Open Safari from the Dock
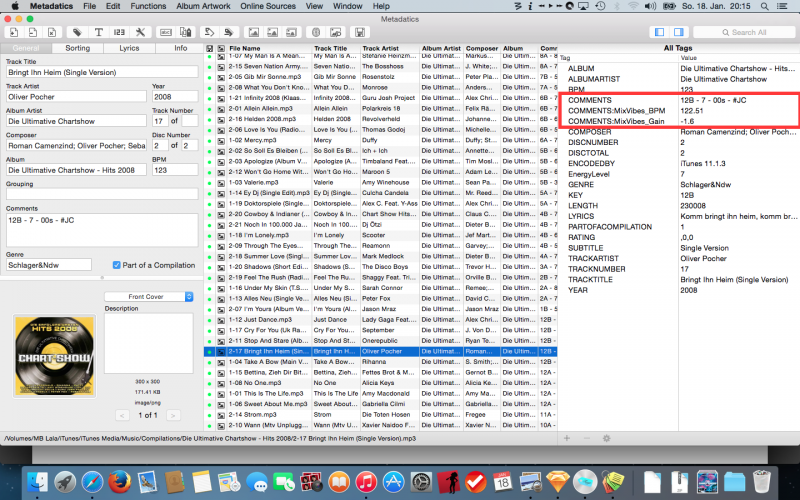This screenshot has width=800, height=500. [92, 481]
